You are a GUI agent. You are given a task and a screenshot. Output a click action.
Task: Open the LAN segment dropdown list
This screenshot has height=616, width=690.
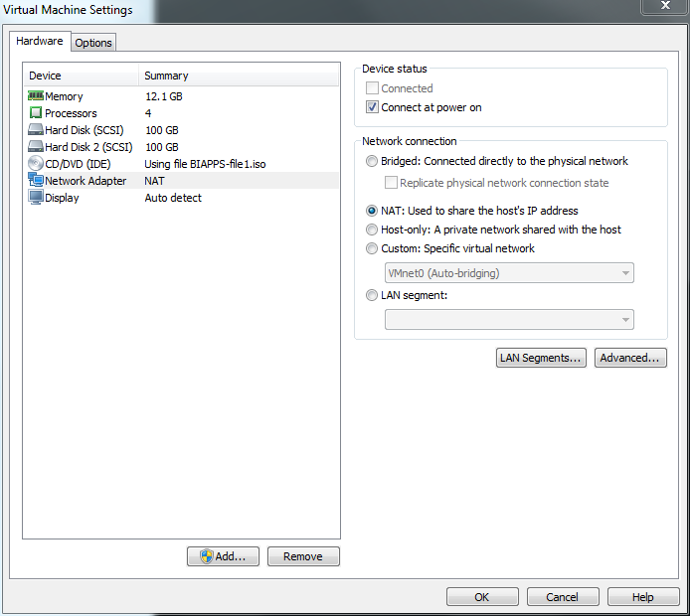tap(509, 320)
